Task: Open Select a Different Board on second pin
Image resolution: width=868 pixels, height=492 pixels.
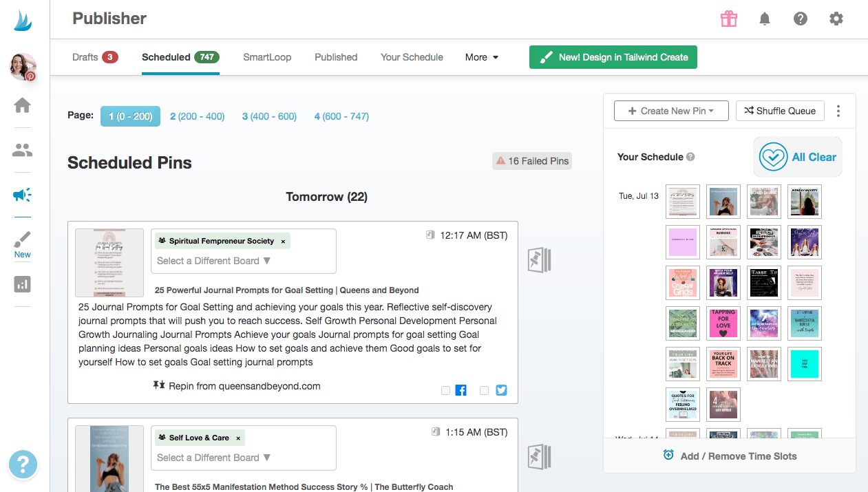Action: 214,458
